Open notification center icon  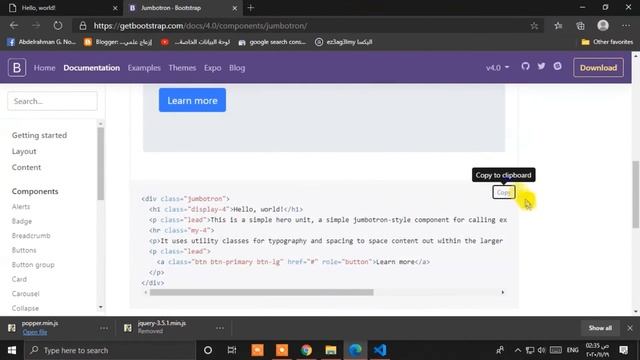(x=623, y=350)
